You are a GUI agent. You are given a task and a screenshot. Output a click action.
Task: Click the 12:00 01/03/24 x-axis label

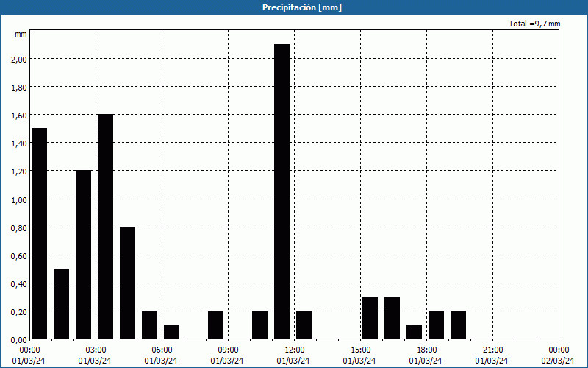tap(293, 355)
